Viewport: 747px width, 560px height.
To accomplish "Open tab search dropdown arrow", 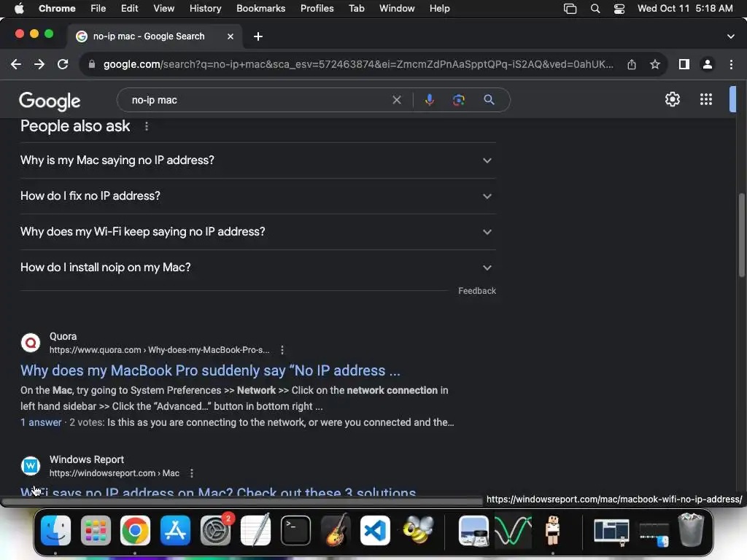I will pyautogui.click(x=731, y=36).
